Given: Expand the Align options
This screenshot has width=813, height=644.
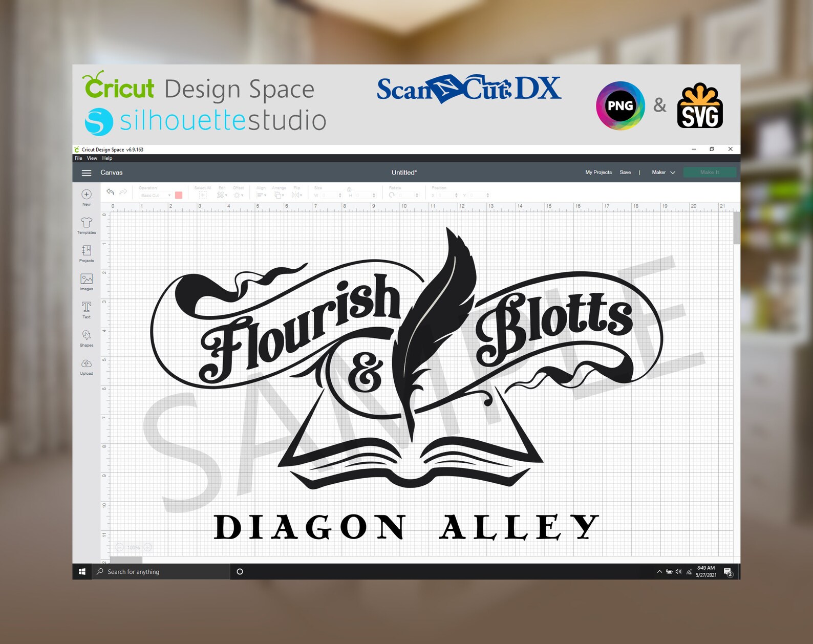Looking at the screenshot, I should click(262, 195).
